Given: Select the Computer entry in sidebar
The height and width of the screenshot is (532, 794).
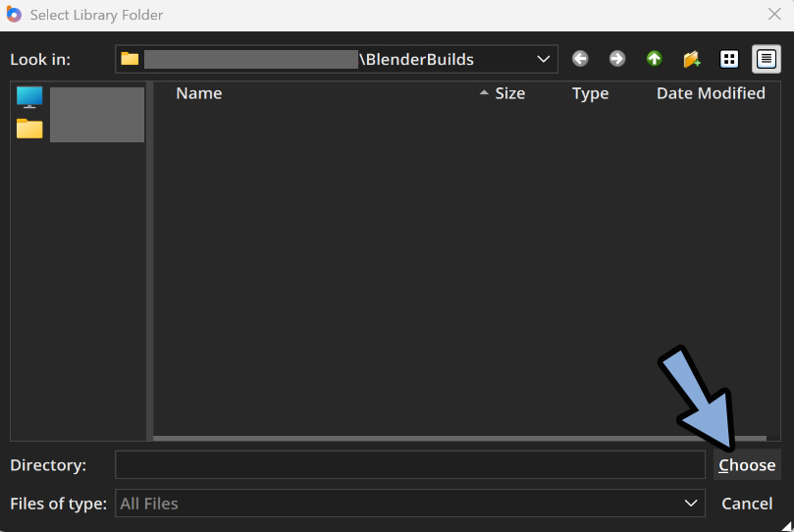Looking at the screenshot, I should coord(29,97).
